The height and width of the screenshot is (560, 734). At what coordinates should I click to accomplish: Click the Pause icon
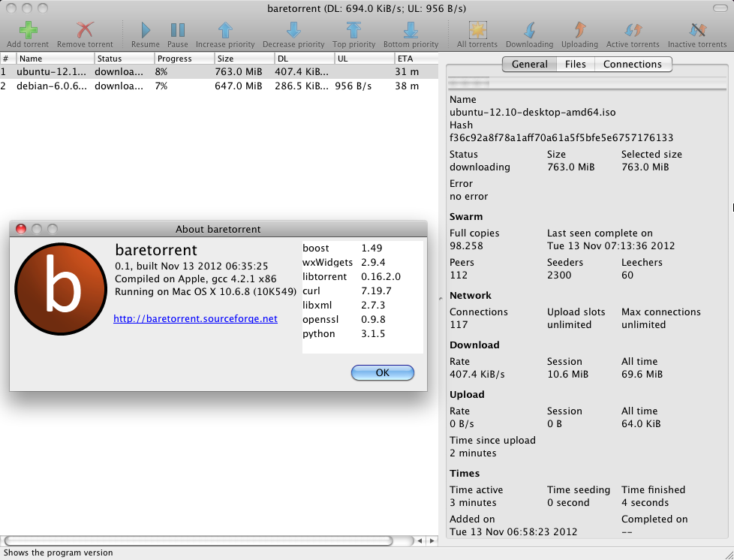[177, 30]
